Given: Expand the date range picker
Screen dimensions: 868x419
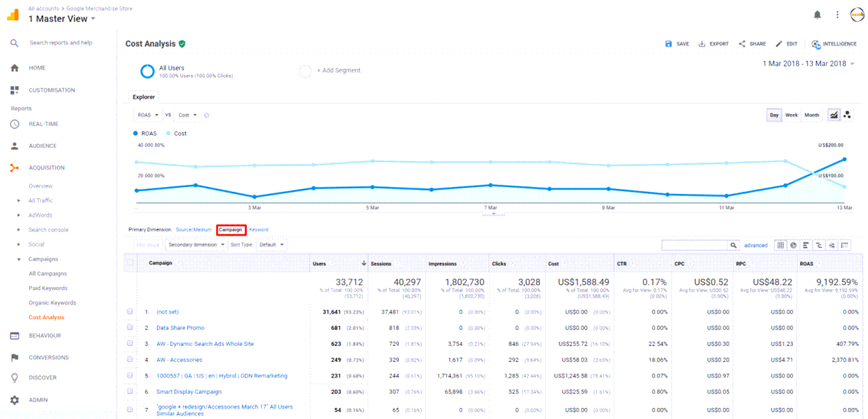Looking at the screenshot, I should pos(810,64).
